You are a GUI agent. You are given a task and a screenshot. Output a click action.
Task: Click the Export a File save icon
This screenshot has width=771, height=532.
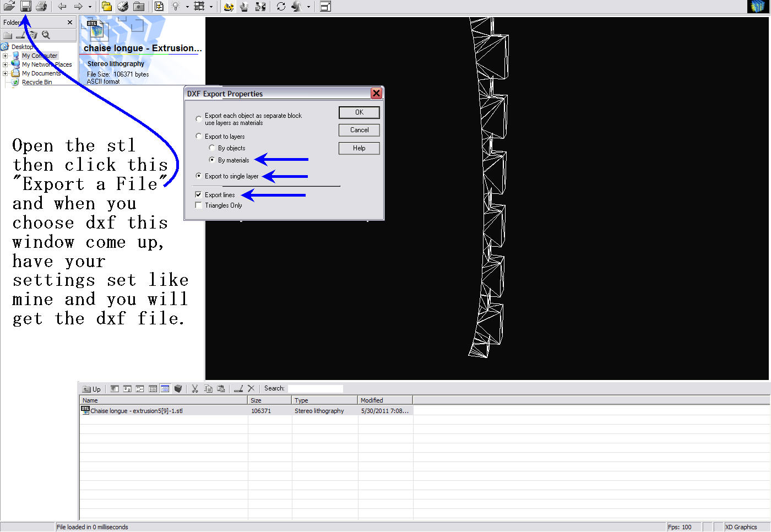(x=26, y=7)
